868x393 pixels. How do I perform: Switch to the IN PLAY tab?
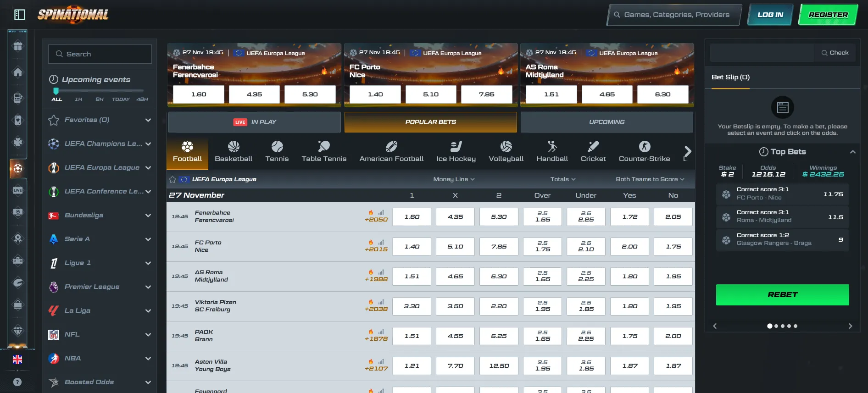tap(255, 122)
